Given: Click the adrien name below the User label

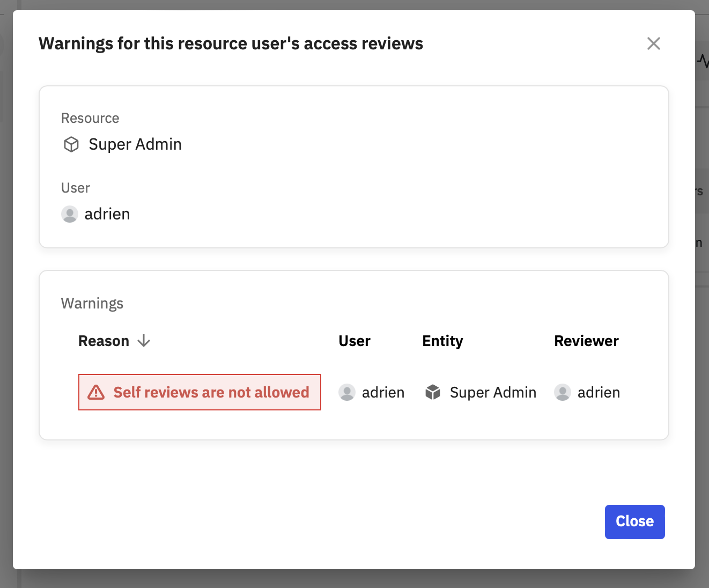Looking at the screenshot, I should coord(107,214).
